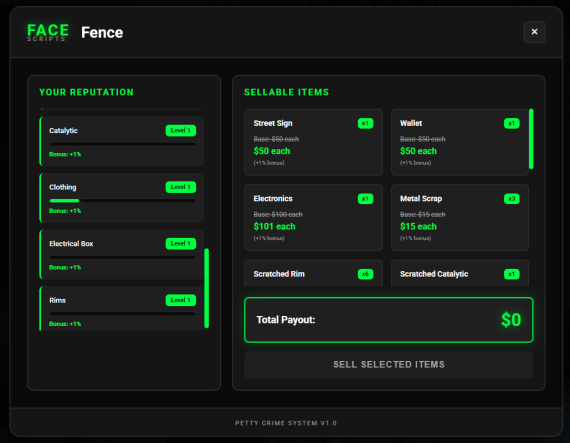Viewport: 570px width, 443px height.
Task: Select the Street Sign item card
Action: point(313,142)
